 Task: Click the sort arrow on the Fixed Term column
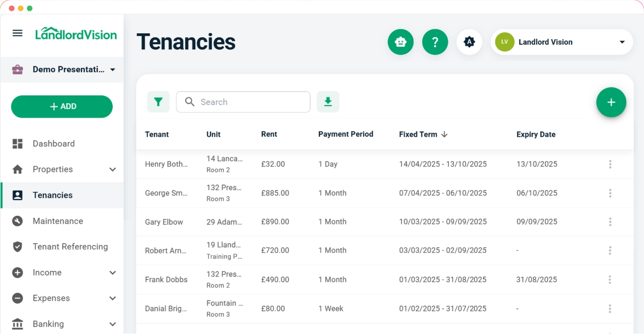[444, 134]
